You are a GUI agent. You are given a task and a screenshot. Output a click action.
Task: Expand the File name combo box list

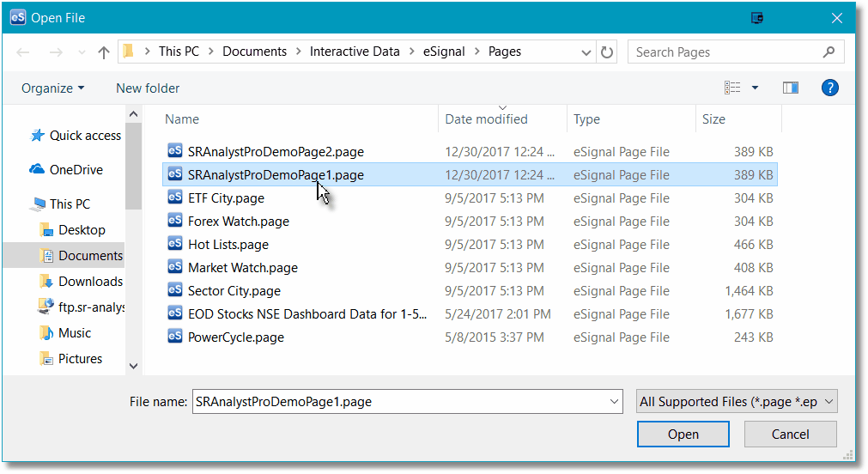614,402
